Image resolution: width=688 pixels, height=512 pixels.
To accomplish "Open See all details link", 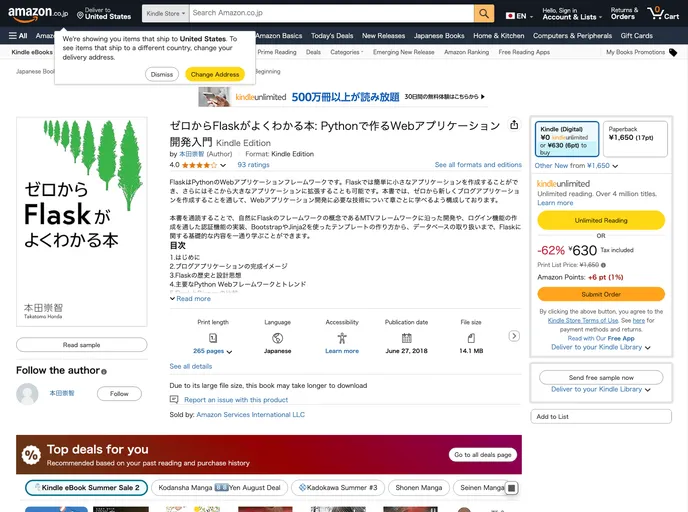I will pyautogui.click(x=190, y=366).
